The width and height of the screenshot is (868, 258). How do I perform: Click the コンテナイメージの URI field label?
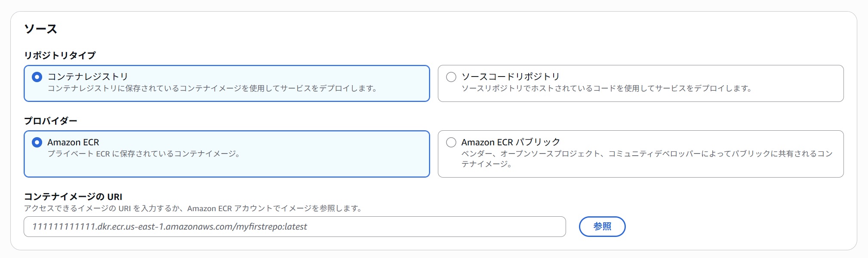coord(73,197)
